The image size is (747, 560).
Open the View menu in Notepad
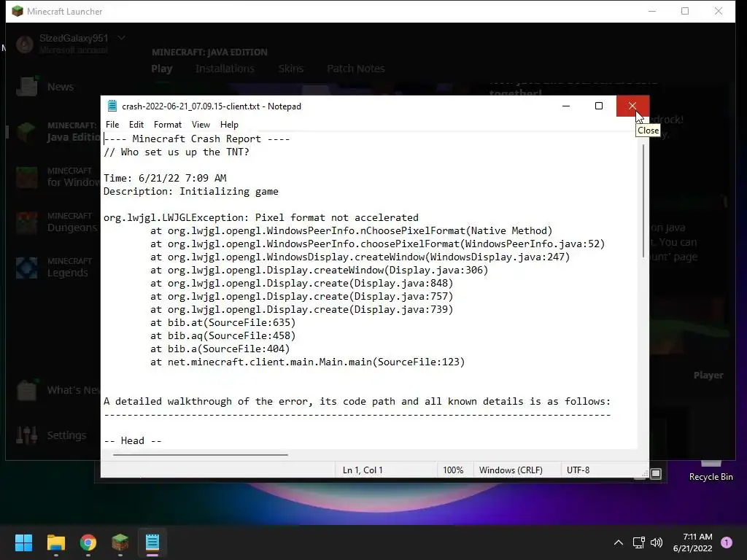pos(201,124)
